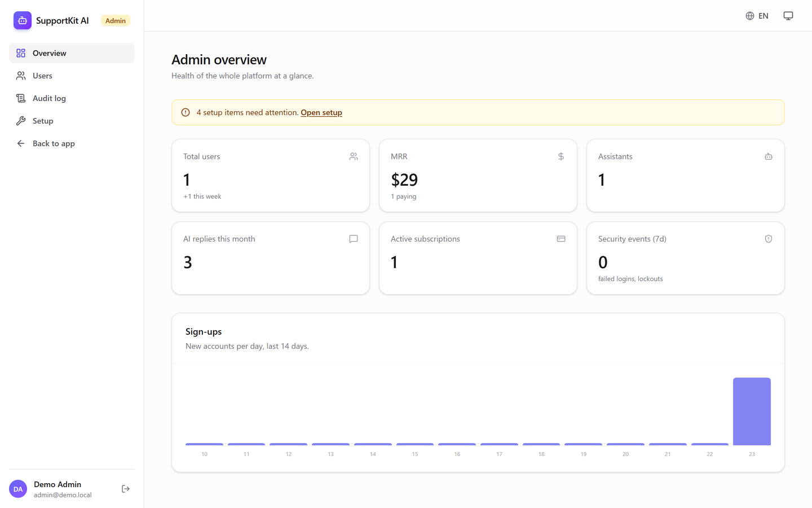Click the 'failed logins, lockouts' text
Viewport: 812px width, 508px height.
click(630, 279)
